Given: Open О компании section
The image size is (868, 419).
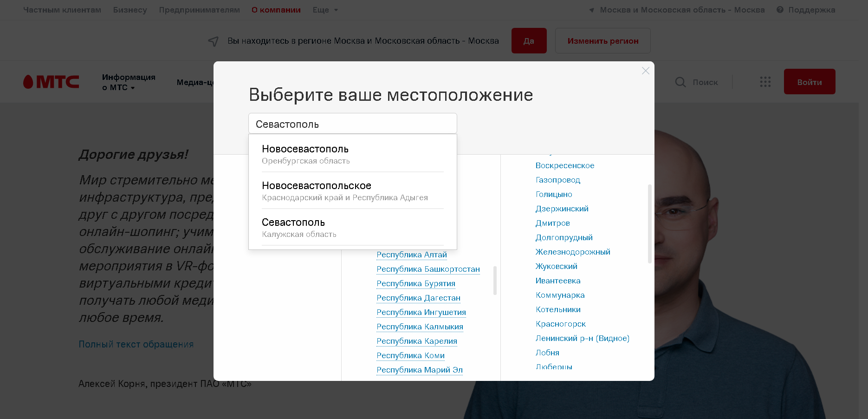Looking at the screenshot, I should [276, 10].
